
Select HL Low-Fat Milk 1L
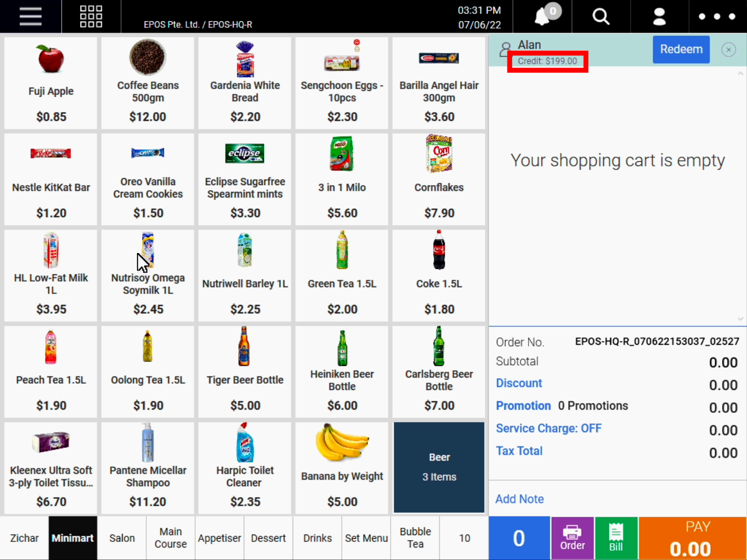coord(51,276)
